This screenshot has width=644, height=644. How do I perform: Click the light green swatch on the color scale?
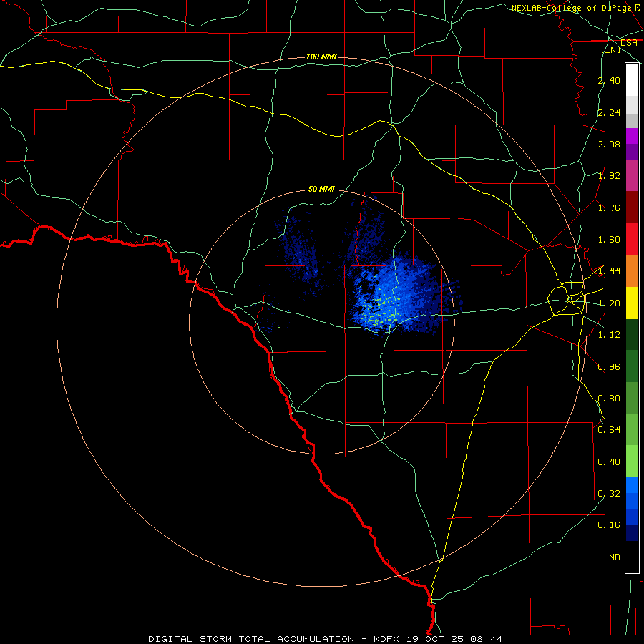632,462
